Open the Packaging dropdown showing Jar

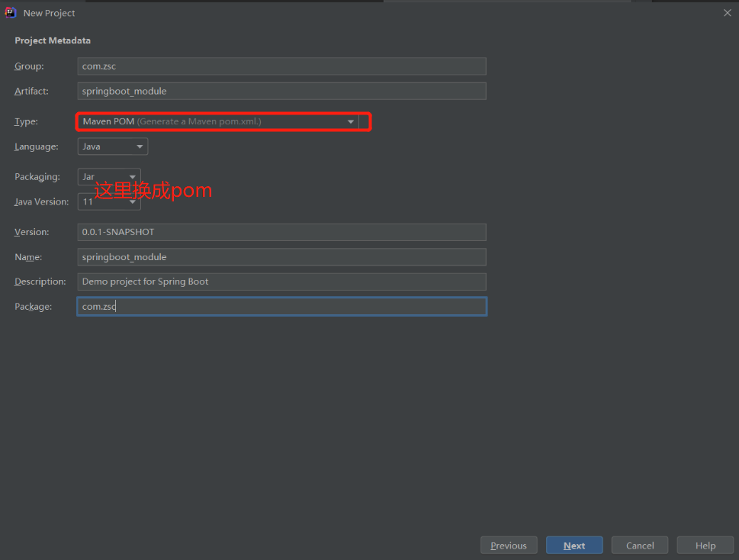[109, 177]
